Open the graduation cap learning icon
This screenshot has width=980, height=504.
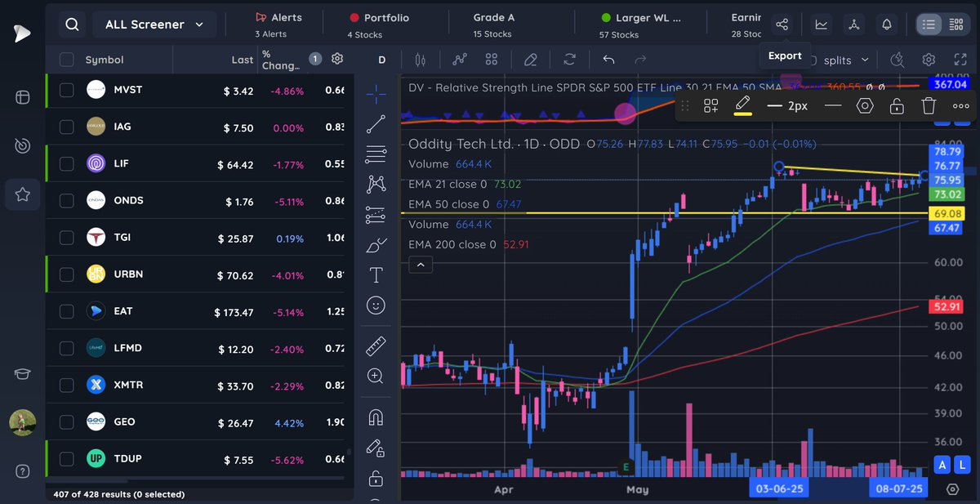click(x=22, y=373)
